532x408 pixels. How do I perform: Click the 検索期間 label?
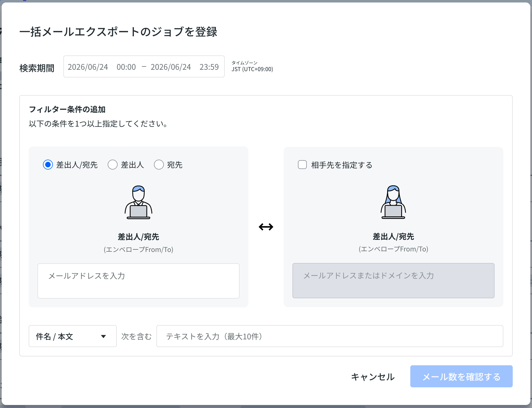37,68
